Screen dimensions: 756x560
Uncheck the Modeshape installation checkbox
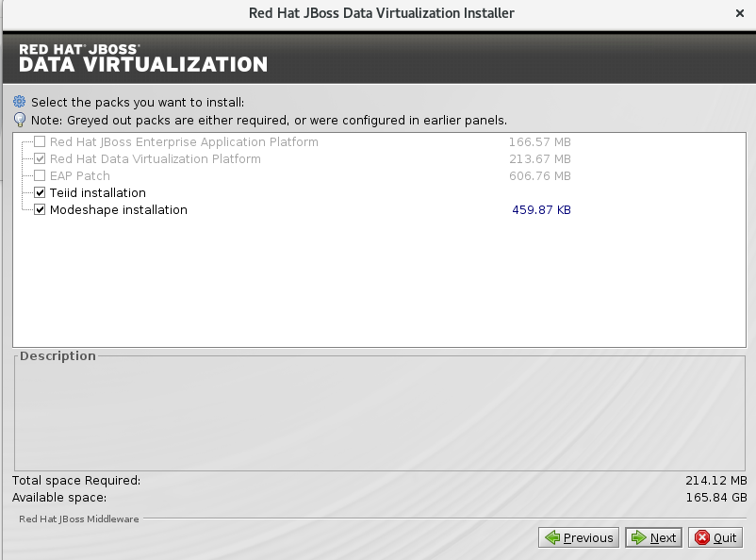pos(40,210)
